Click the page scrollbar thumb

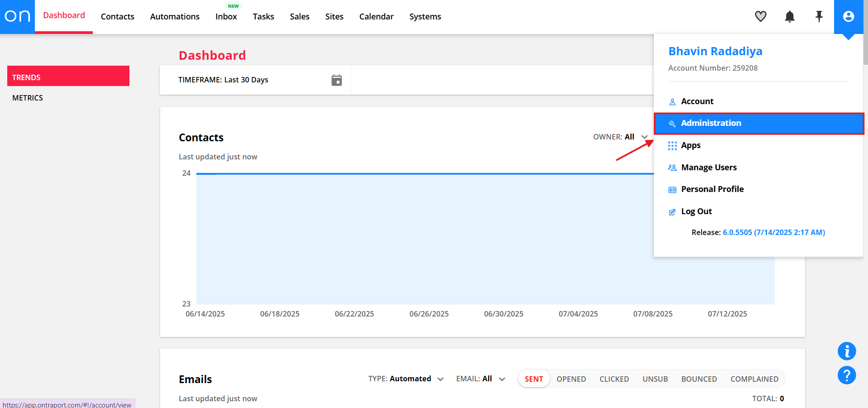(866, 33)
